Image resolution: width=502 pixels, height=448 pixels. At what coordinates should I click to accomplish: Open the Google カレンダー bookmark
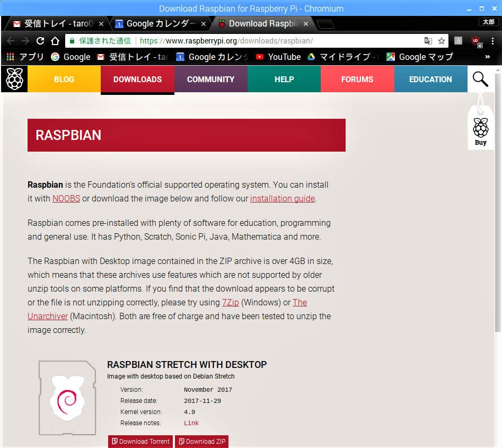[212, 57]
